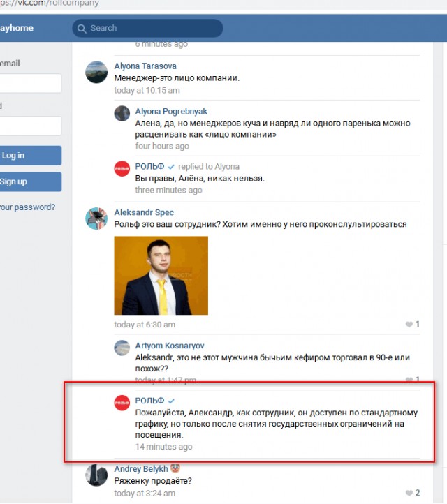Click the Sign up button
The height and width of the screenshot is (504, 447).
(30, 182)
